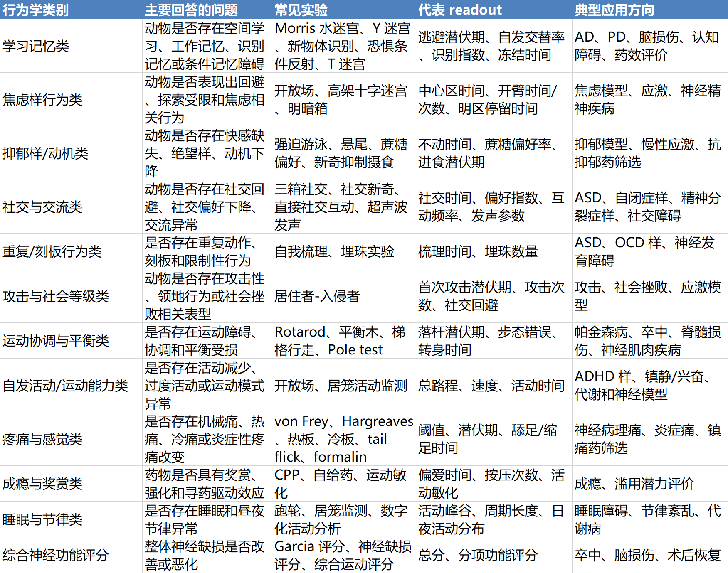Viewport: 728px width, 573px height.
Task: Click the 睡眠与节律类 category cell
Action: pos(42,519)
